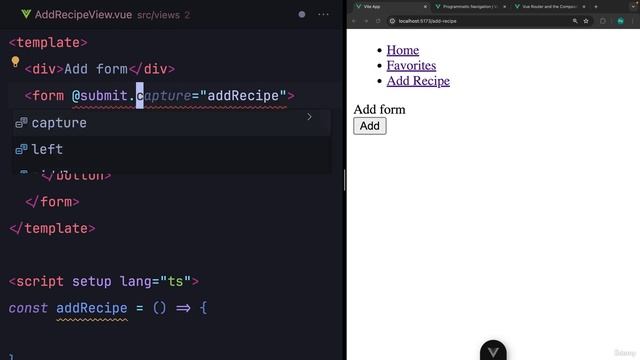Open the Vue devtools floating button
The height and width of the screenshot is (360, 640).
pyautogui.click(x=493, y=351)
